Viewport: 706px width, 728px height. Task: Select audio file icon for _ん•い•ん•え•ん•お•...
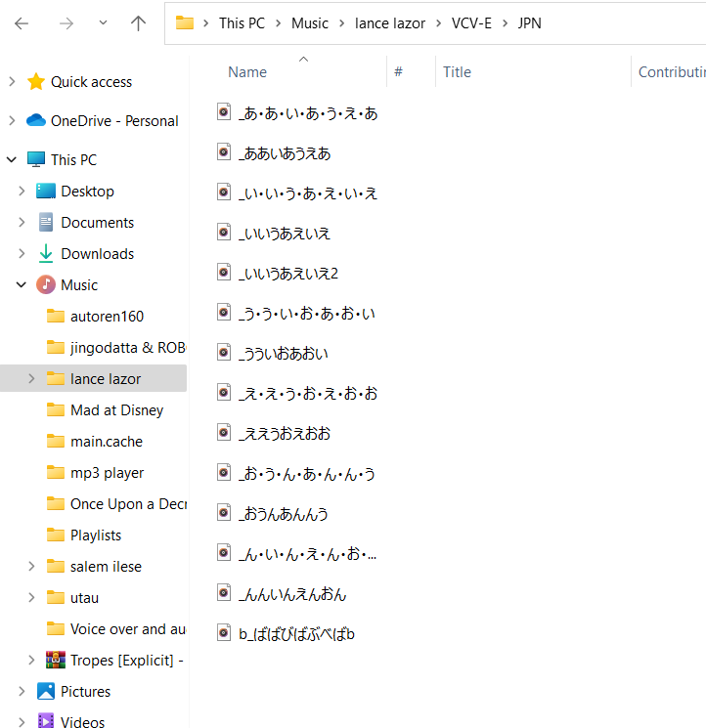tap(224, 552)
